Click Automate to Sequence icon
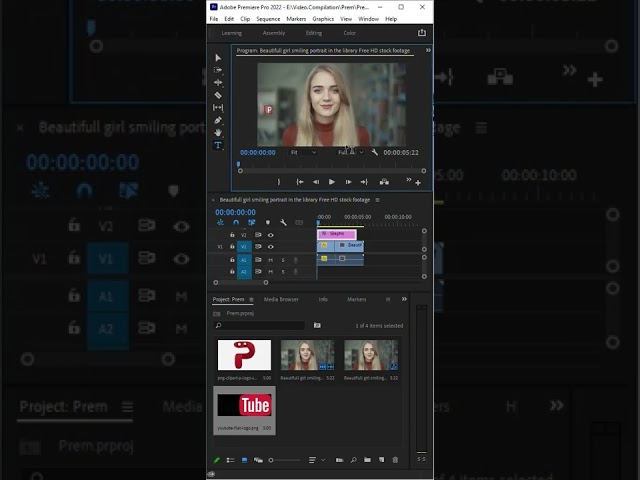640x480 pixels. pyautogui.click(x=340, y=460)
